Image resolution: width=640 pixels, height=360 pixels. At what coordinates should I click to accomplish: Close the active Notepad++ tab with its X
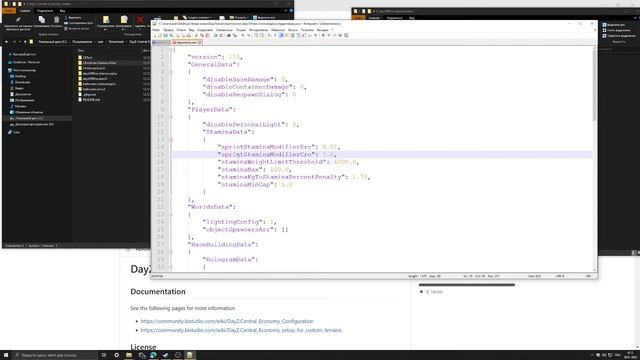(200, 42)
